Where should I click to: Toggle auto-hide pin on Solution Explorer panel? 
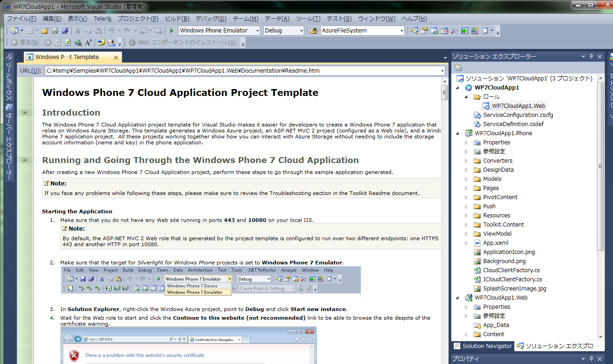pos(592,56)
